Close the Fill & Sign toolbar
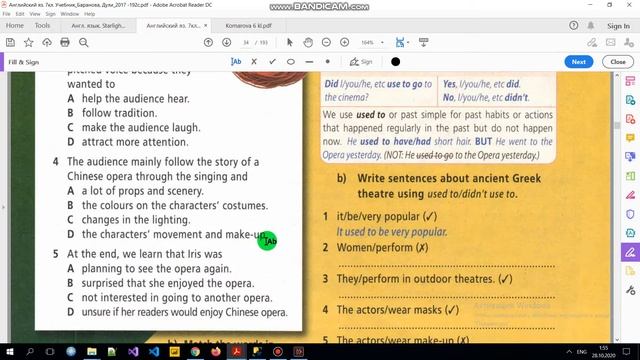The height and width of the screenshot is (360, 640). pyautogui.click(x=618, y=62)
